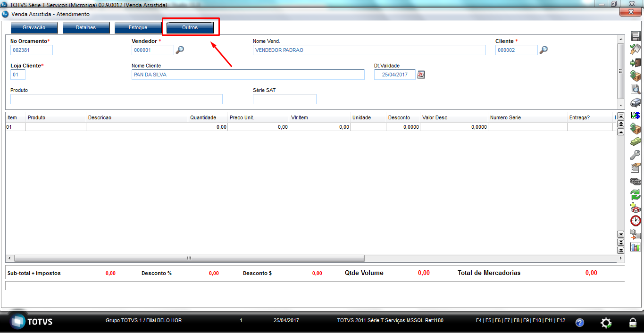The image size is (644, 333).
Task: Open the Outros tab
Action: [190, 28]
